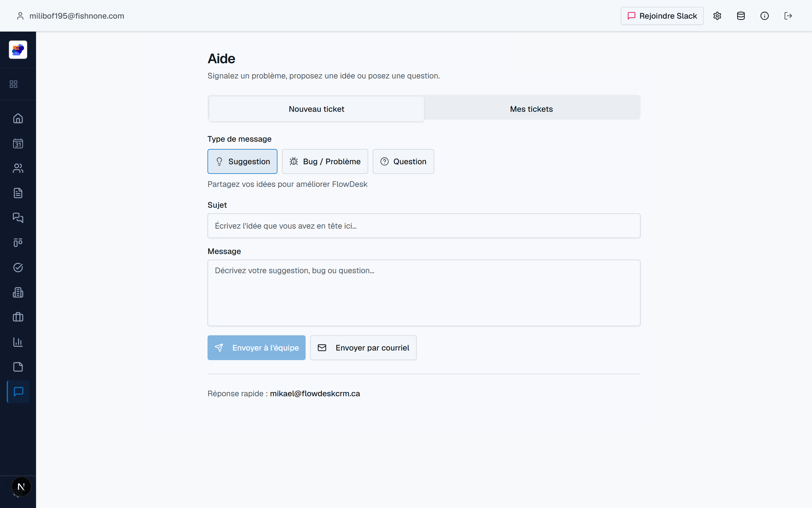Click the Aide page heading

[221, 58]
